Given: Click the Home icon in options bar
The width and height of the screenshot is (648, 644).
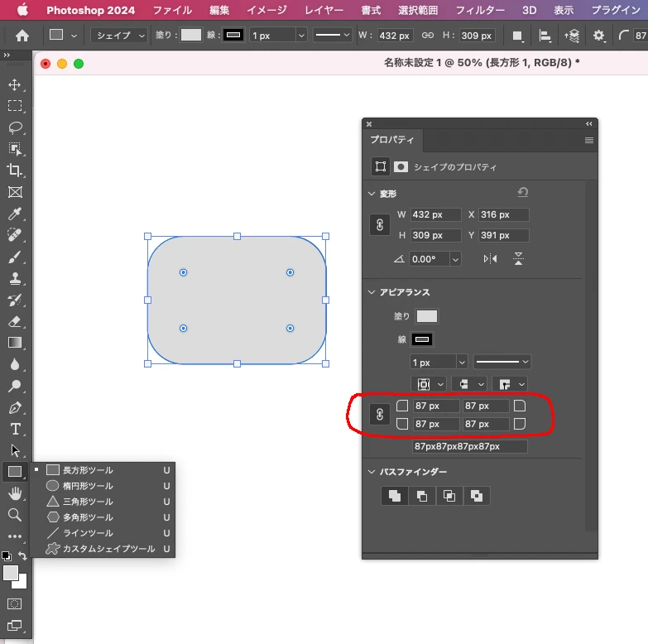Looking at the screenshot, I should [22, 36].
